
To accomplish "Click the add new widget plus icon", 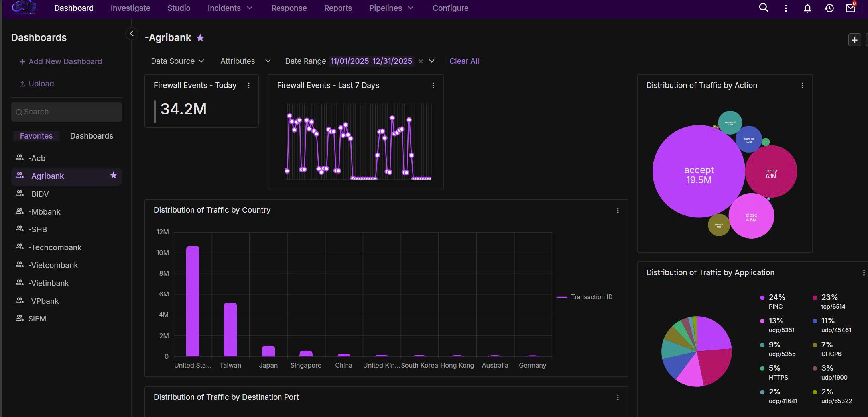I will 854,39.
